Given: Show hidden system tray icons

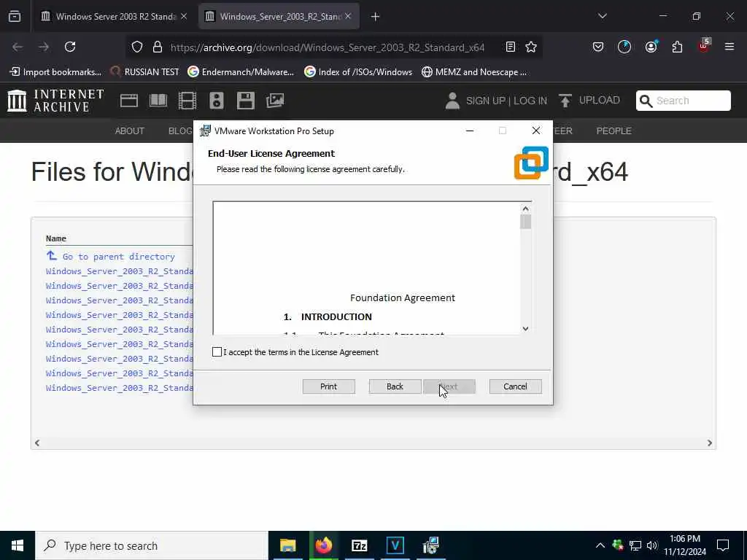Looking at the screenshot, I should point(600,545).
